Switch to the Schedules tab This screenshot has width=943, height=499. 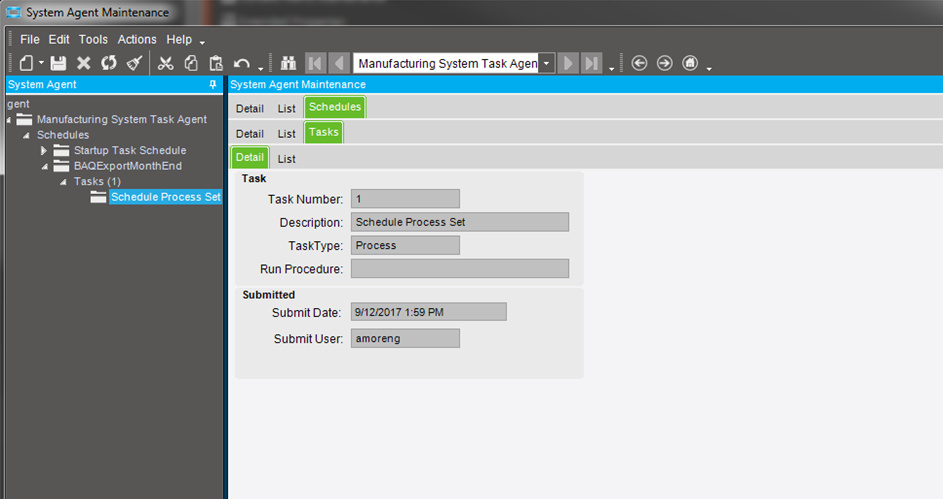pos(335,107)
